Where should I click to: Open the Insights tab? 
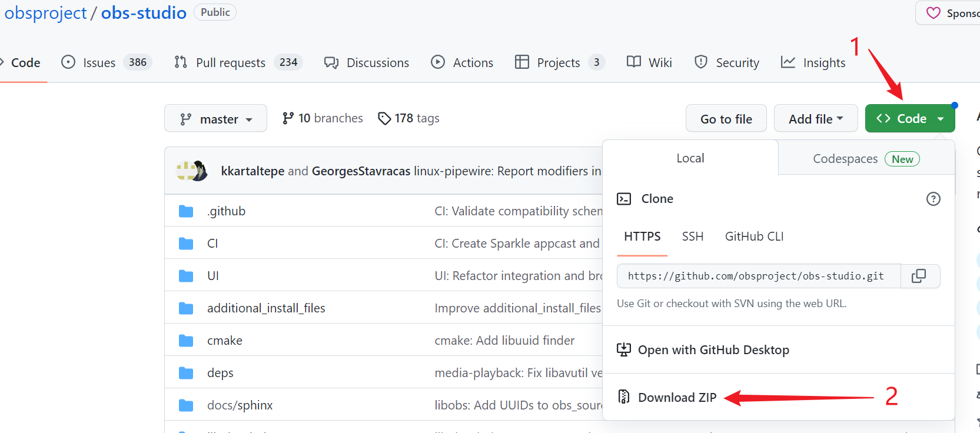pos(813,62)
